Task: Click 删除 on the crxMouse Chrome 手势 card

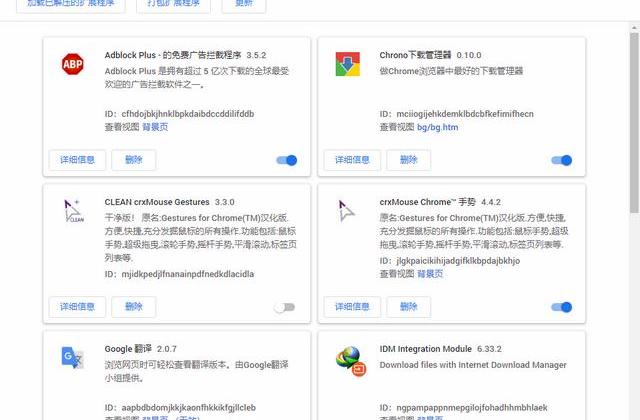Action: click(x=409, y=307)
